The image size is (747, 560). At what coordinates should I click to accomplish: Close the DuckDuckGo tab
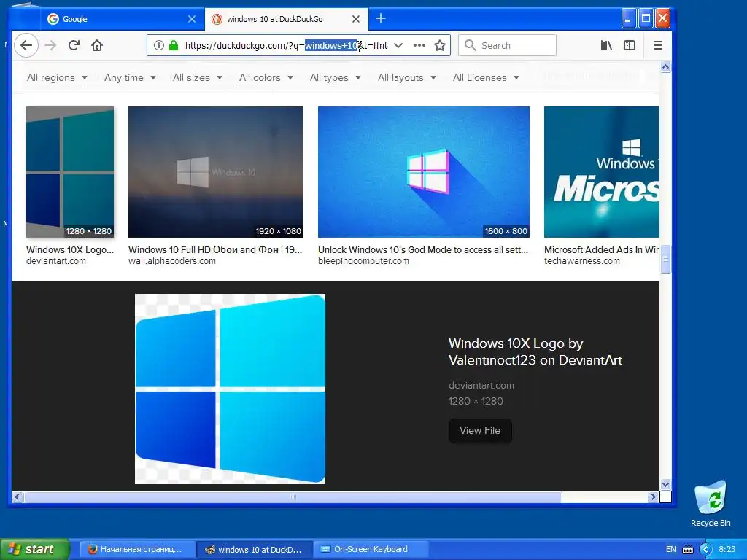pos(356,19)
